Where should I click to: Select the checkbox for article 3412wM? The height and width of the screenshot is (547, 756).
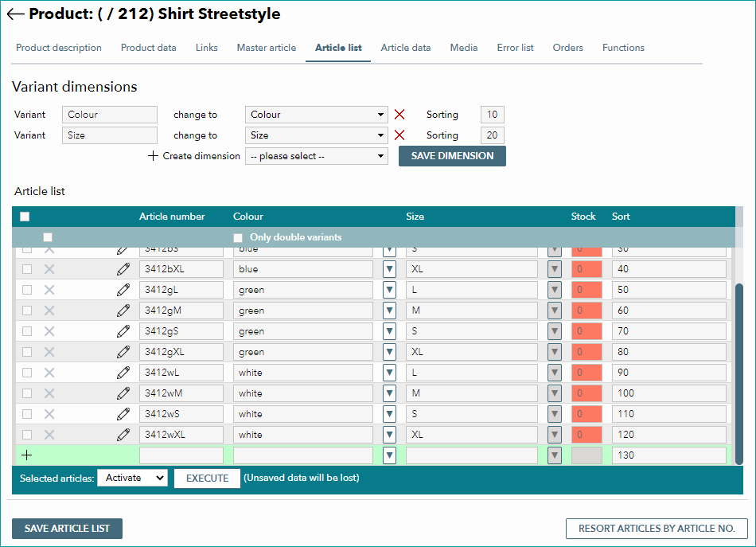point(27,393)
